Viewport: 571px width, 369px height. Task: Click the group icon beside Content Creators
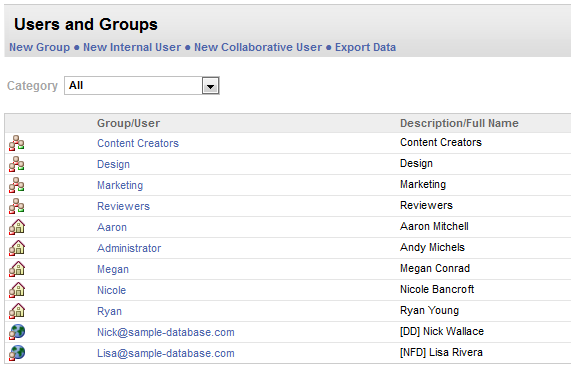tap(17, 143)
